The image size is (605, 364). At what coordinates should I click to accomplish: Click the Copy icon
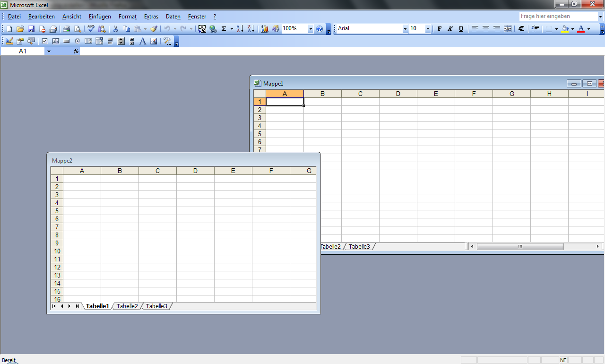coord(126,29)
